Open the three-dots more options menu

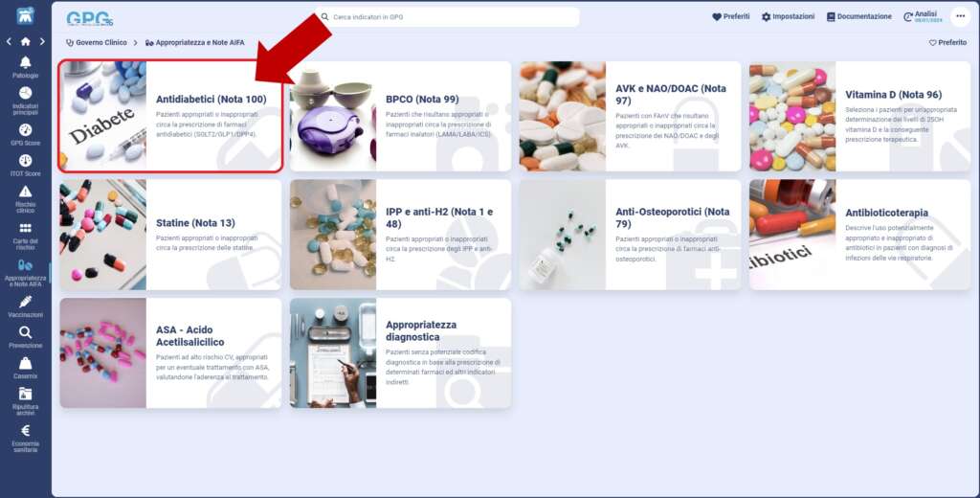(960, 16)
